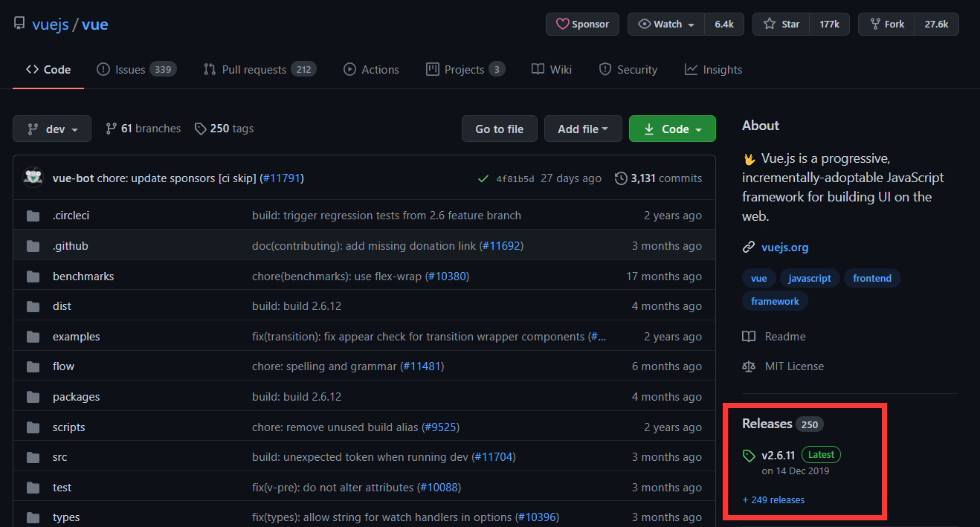The image size is (980, 527).
Task: Click the repository book icon beside vuejs
Action: pos(19,24)
